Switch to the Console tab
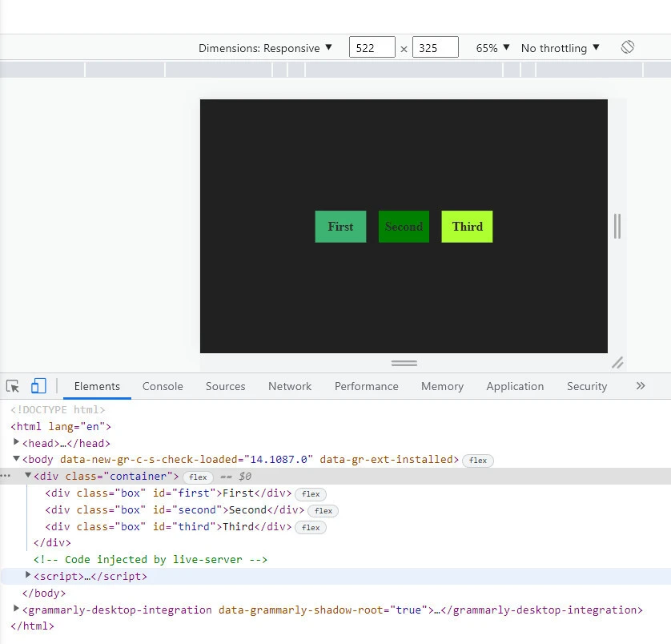The image size is (671, 644). coord(163,386)
